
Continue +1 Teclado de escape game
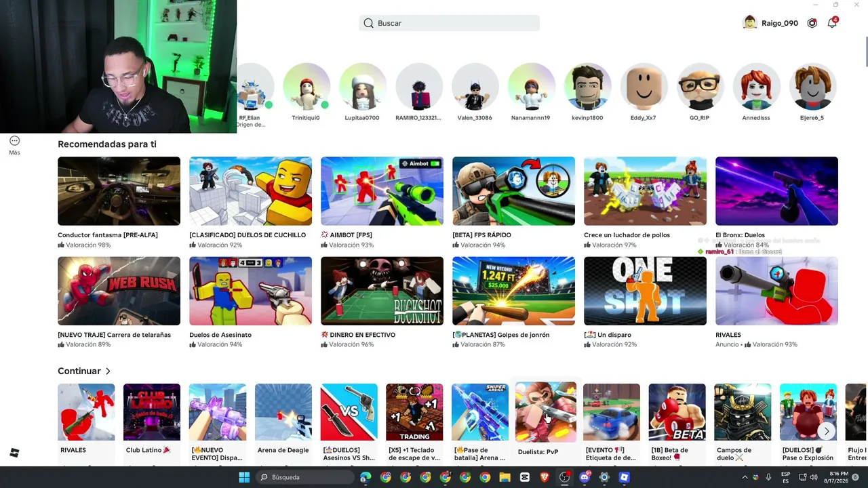point(414,412)
